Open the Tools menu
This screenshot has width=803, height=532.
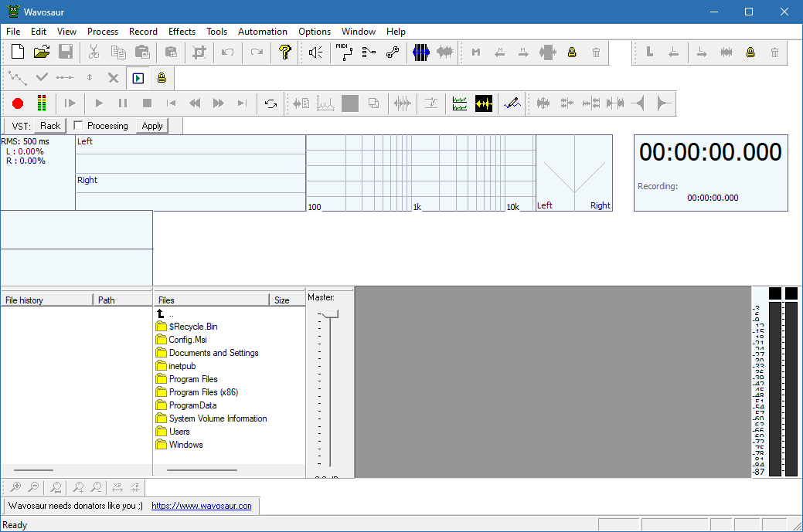tap(216, 31)
